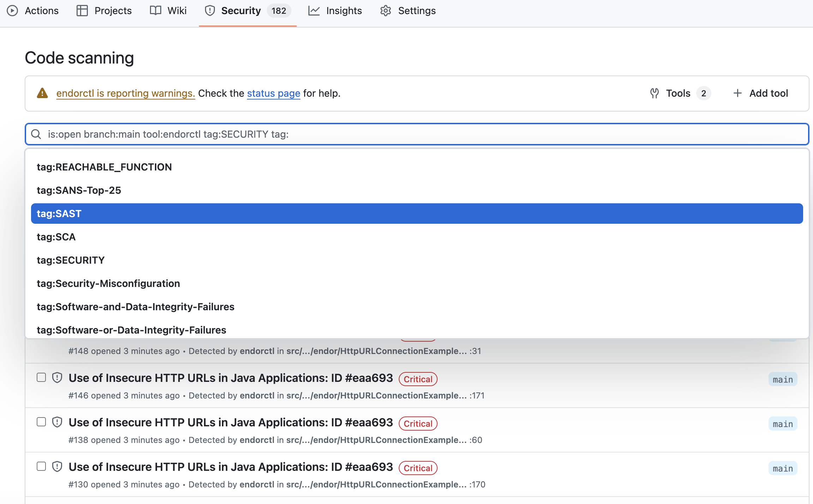Open the Settings gear icon
Screen dimensions: 813x504
[x=385, y=11]
